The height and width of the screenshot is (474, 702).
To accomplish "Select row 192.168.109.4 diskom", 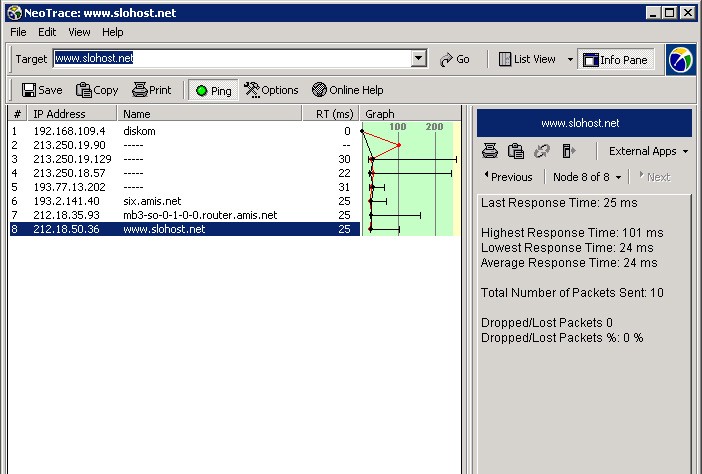I will (184, 131).
